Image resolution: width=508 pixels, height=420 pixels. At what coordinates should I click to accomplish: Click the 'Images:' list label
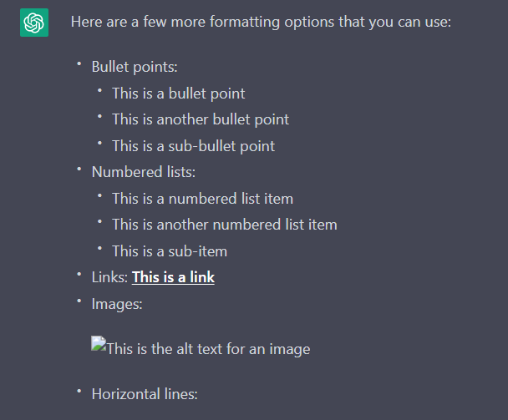click(x=117, y=304)
